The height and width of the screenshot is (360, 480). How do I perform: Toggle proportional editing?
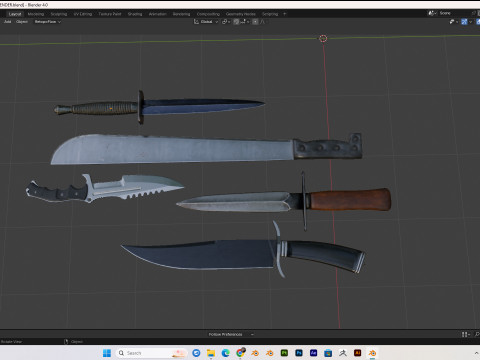click(255, 22)
